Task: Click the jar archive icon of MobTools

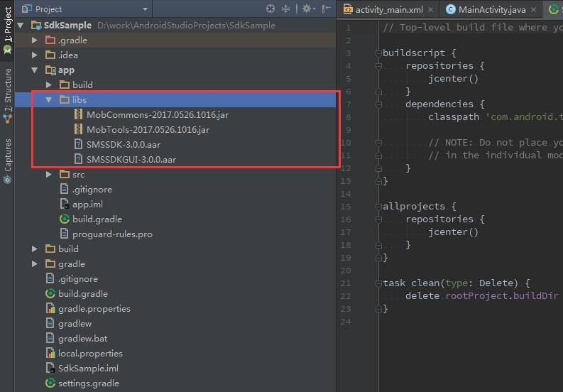Action: tap(78, 129)
